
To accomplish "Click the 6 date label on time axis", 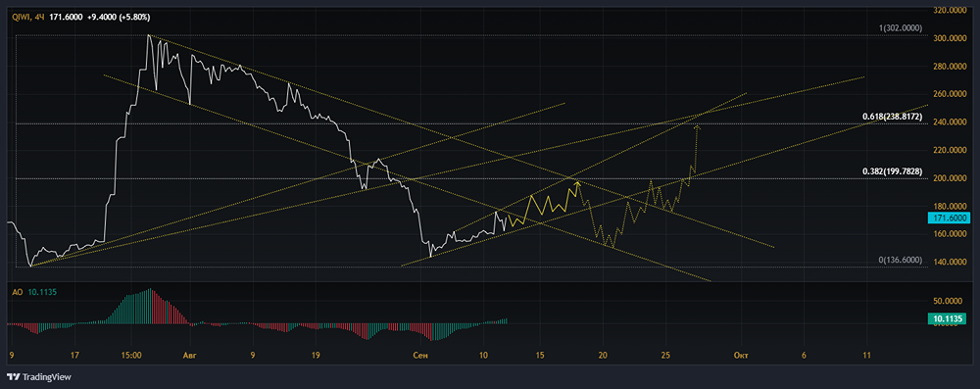I will pyautogui.click(x=804, y=356).
